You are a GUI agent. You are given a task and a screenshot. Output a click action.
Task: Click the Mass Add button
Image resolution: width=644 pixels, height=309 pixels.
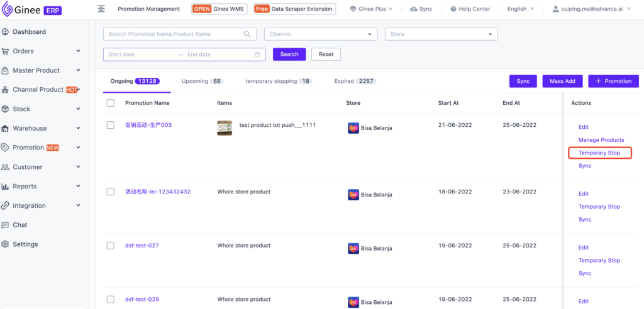tap(563, 81)
